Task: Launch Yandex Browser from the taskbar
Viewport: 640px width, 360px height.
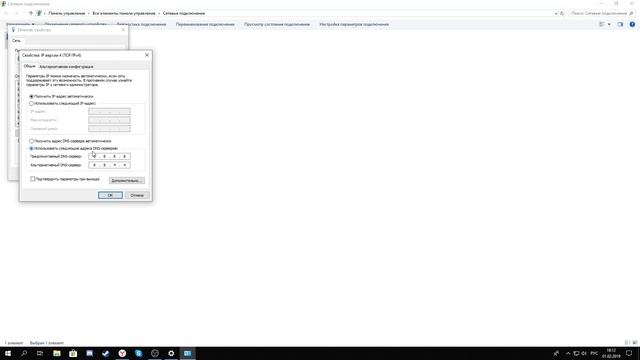Action: 122,353
